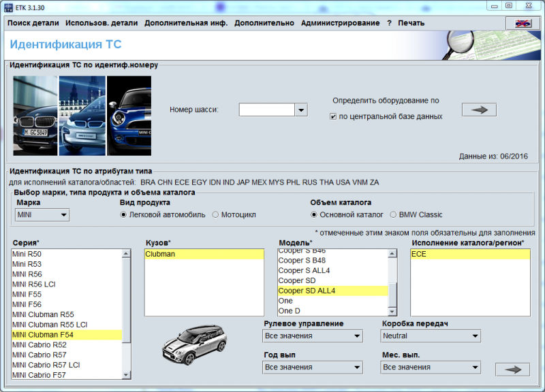Select Cooper S ALL4 model
The width and height of the screenshot is (545, 392).
point(332,270)
